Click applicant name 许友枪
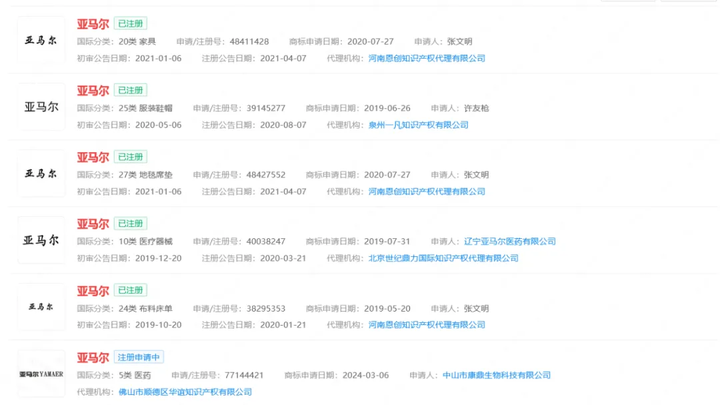Viewport: 720px width, 405px height. [476, 108]
